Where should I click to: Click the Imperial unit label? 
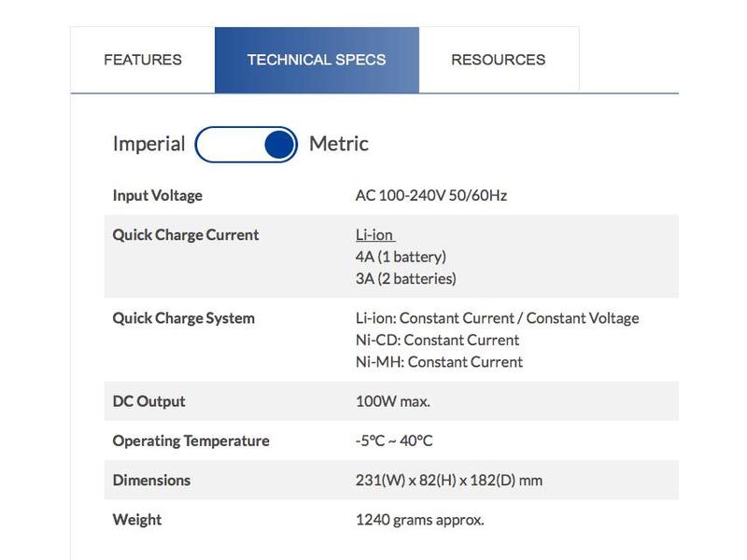click(148, 144)
